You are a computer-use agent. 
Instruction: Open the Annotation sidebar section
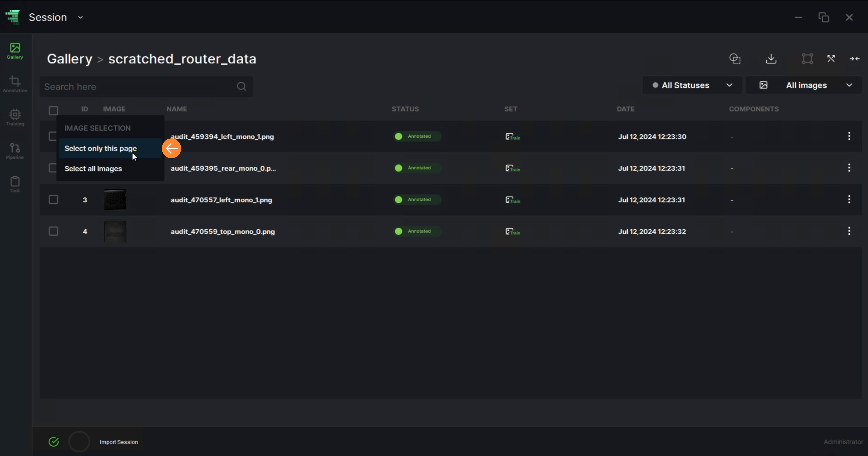[15, 84]
